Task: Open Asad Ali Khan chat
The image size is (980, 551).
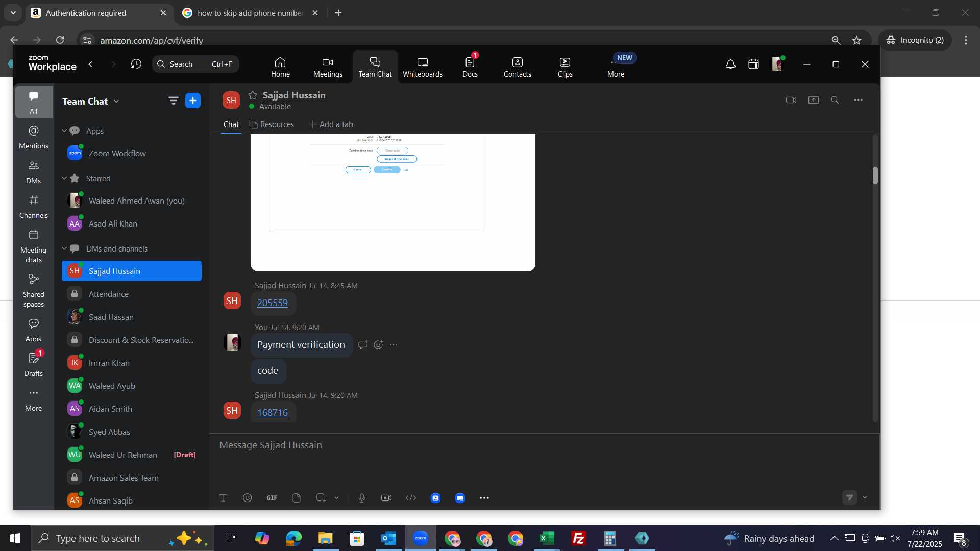Action: coord(132,223)
